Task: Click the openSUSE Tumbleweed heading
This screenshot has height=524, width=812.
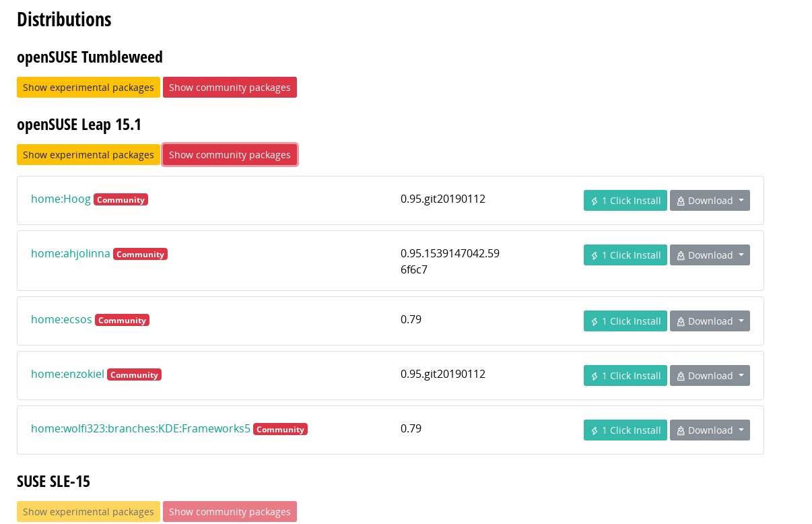Action: [x=90, y=57]
